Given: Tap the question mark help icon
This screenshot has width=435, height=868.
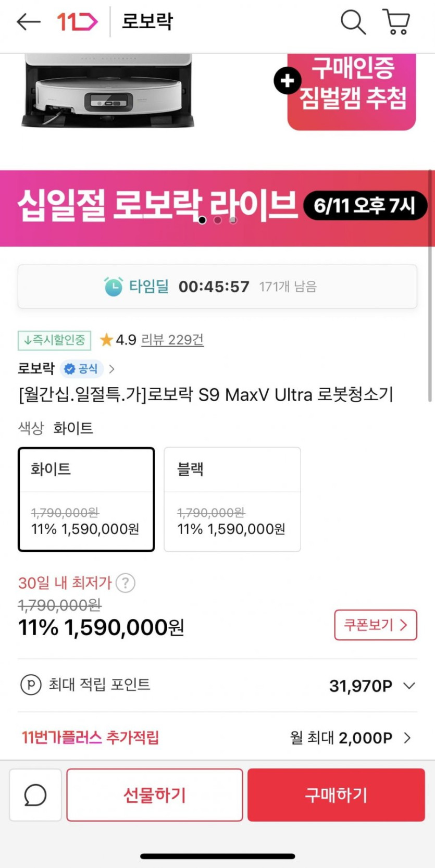Looking at the screenshot, I should pos(125,582).
